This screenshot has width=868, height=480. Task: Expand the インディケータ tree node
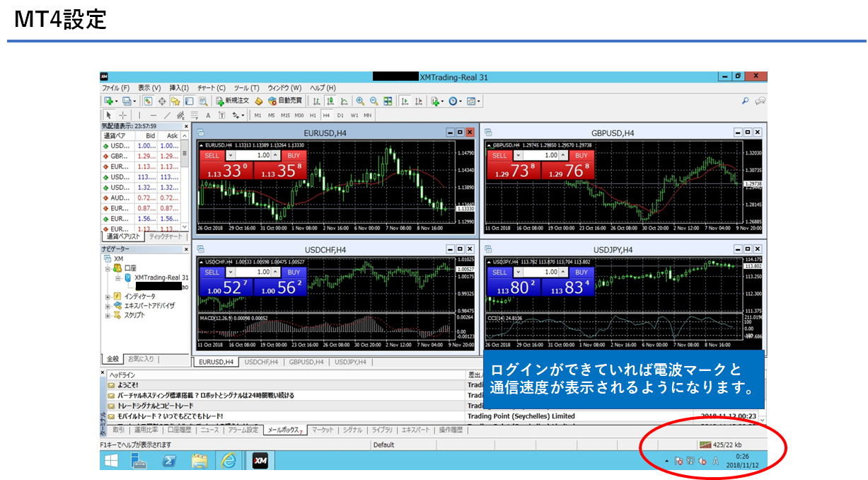click(108, 296)
